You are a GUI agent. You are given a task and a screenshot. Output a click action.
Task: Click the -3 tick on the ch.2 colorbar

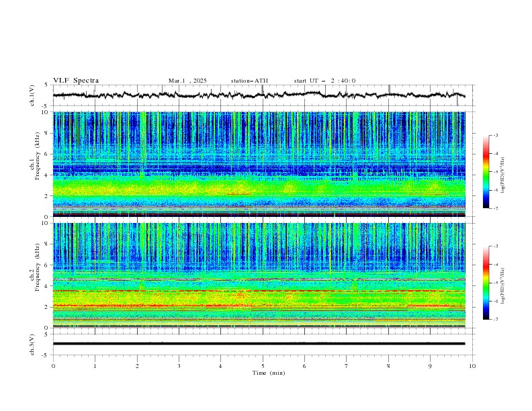click(495, 246)
